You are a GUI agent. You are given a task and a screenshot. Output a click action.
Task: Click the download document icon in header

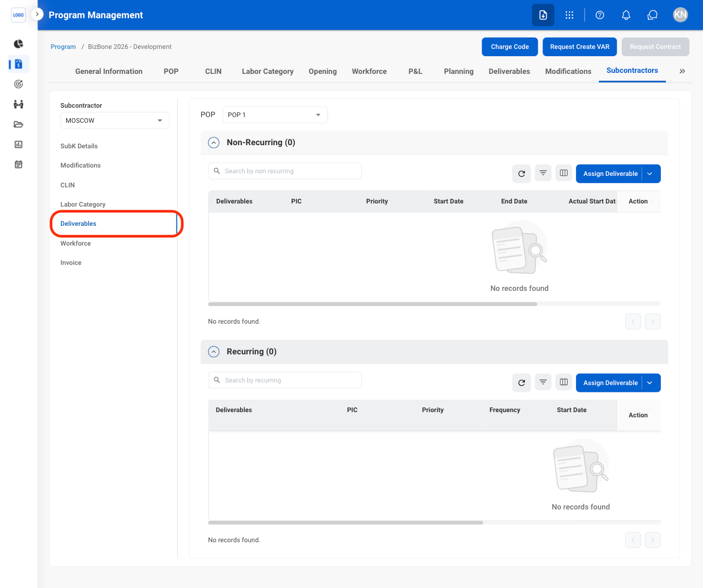point(543,15)
